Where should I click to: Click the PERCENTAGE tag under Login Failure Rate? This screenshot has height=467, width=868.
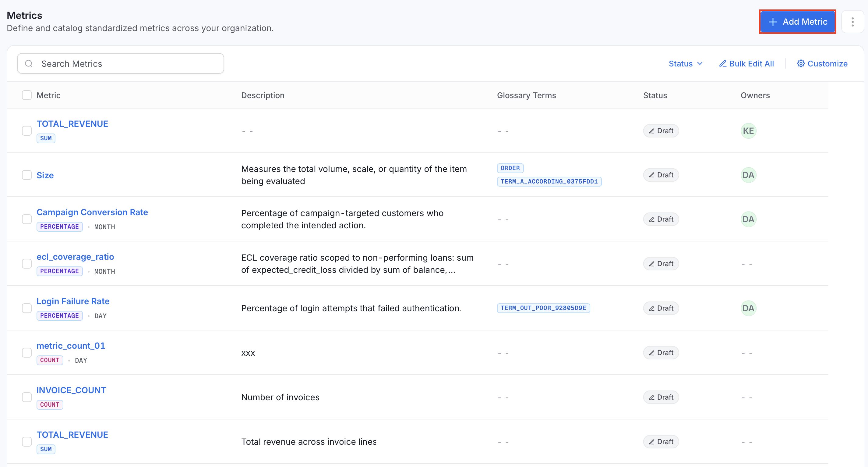(x=60, y=315)
